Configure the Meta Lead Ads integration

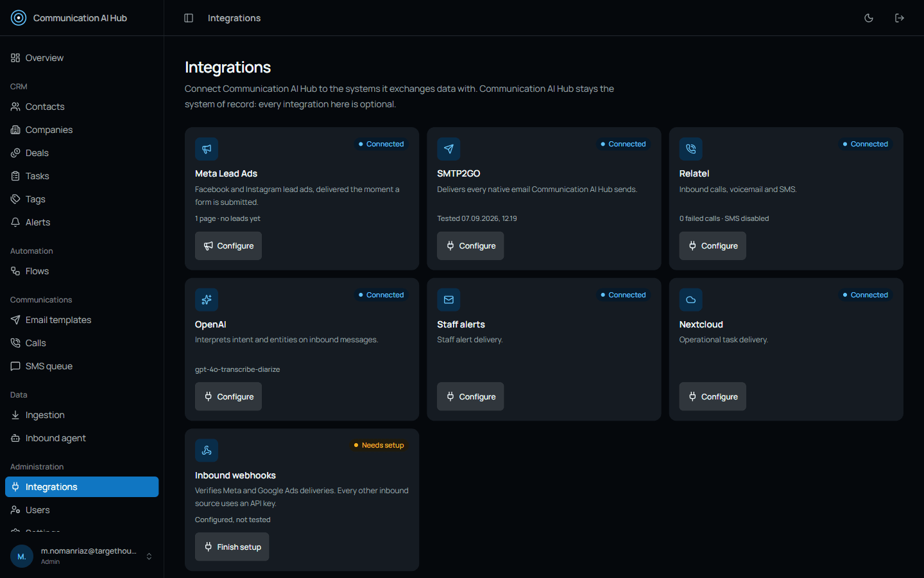(228, 246)
